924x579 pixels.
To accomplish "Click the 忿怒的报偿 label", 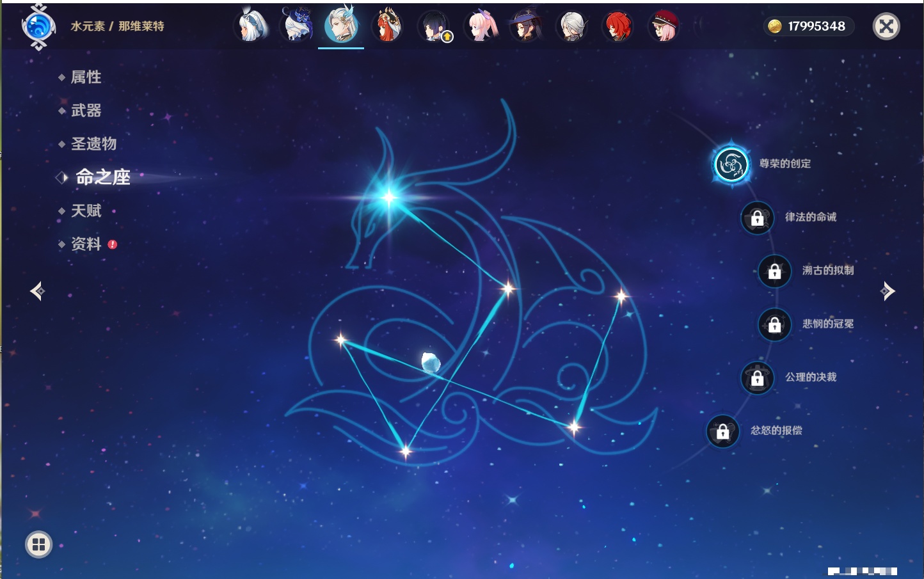I will (776, 431).
